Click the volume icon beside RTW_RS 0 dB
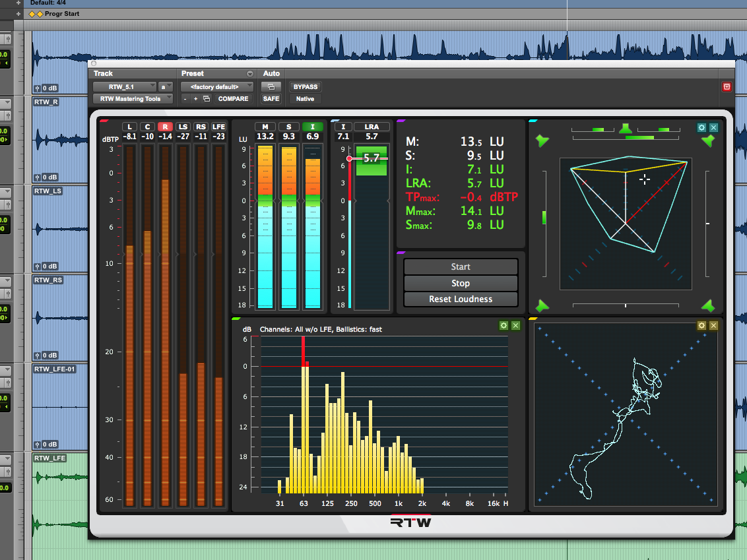747x560 pixels. coord(37,356)
